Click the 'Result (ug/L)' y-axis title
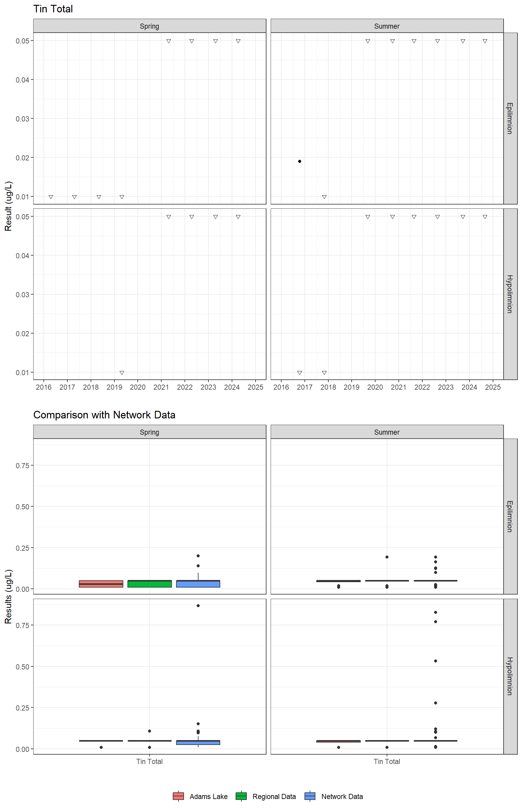Screen dimensions: 522x812 [8, 206]
